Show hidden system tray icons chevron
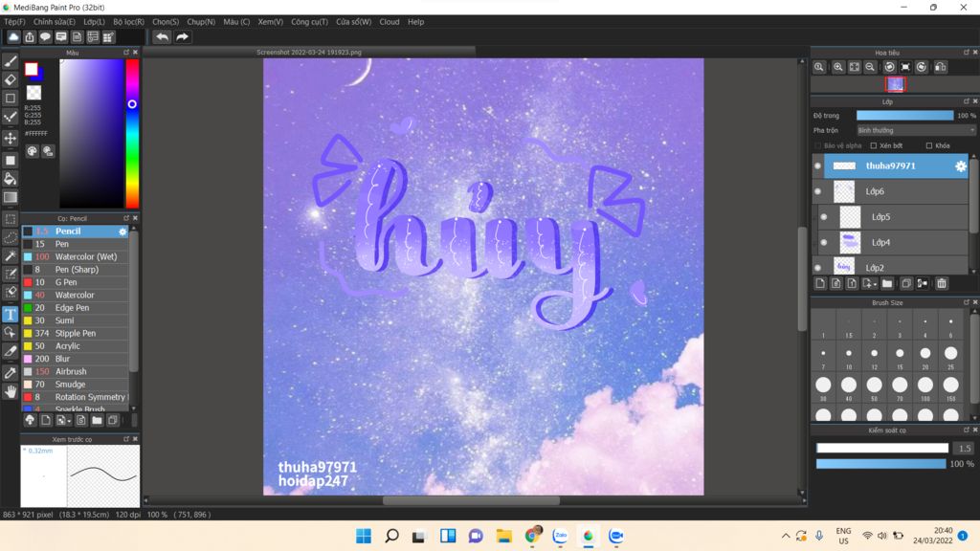Viewport: 980px width, 551px height. 786,536
